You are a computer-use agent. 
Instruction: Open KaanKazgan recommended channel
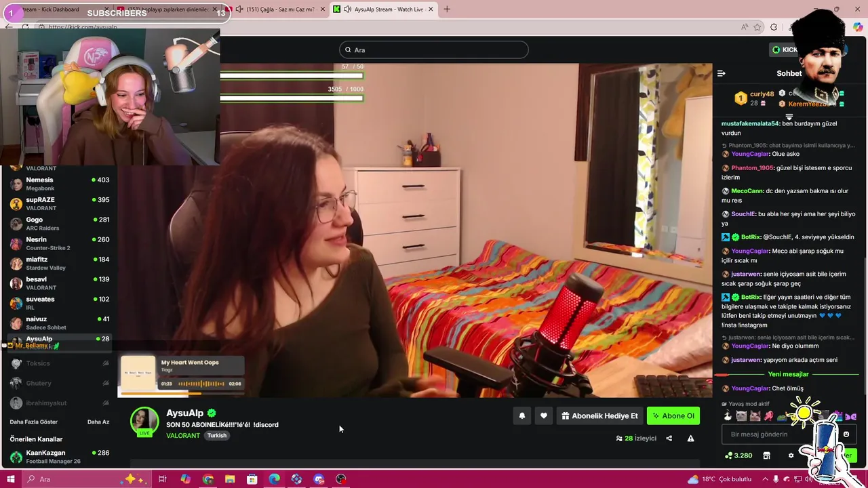pyautogui.click(x=60, y=457)
